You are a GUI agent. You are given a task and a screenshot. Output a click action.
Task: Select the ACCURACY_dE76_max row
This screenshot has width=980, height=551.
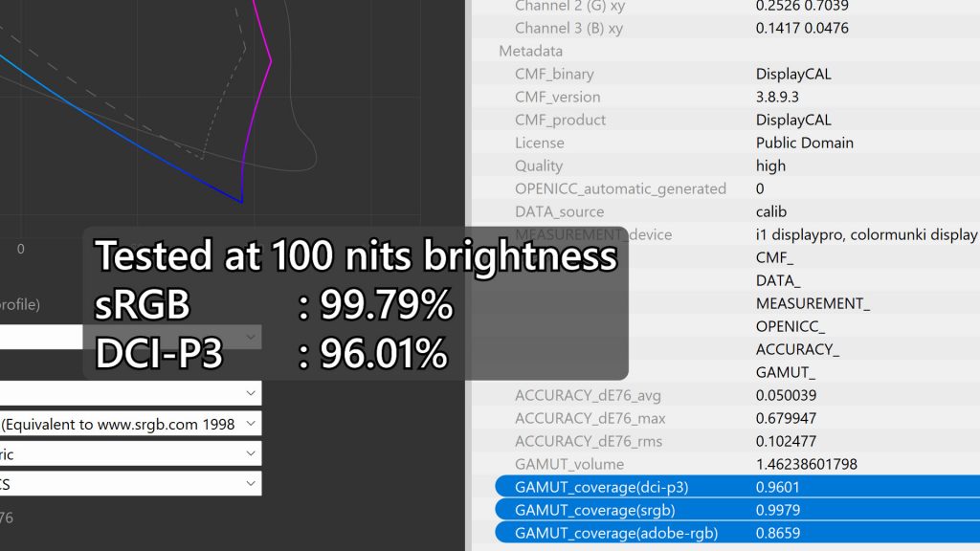(725, 418)
